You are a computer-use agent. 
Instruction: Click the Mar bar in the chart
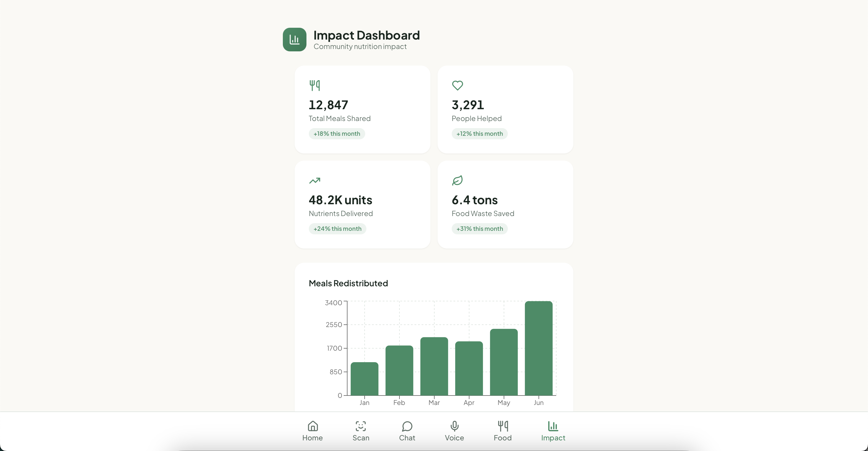pyautogui.click(x=434, y=367)
